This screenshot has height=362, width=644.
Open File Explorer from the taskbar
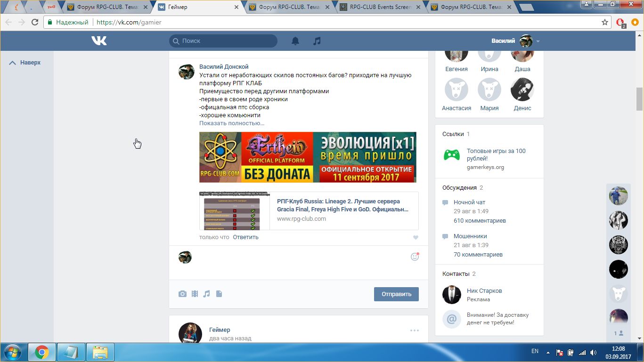pyautogui.click(x=101, y=352)
